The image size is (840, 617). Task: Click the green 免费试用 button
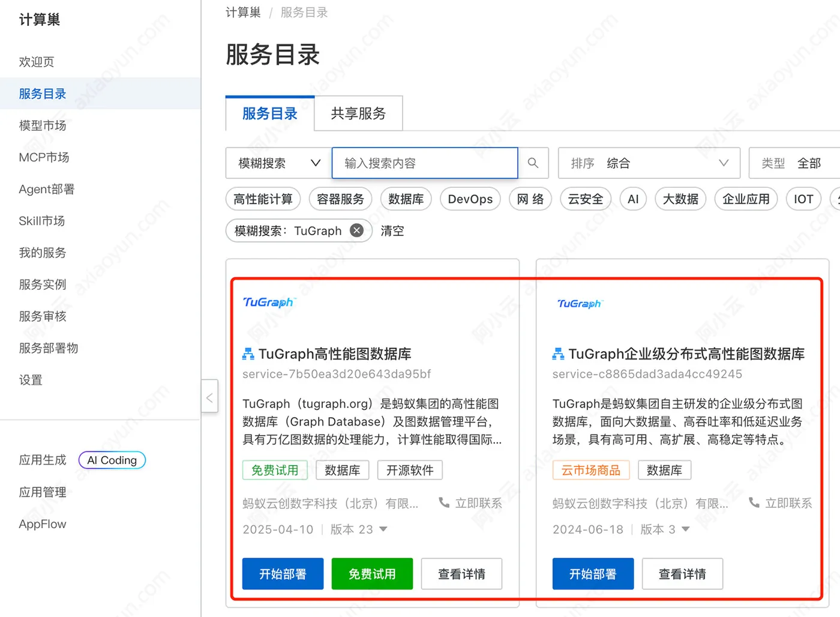coord(372,574)
